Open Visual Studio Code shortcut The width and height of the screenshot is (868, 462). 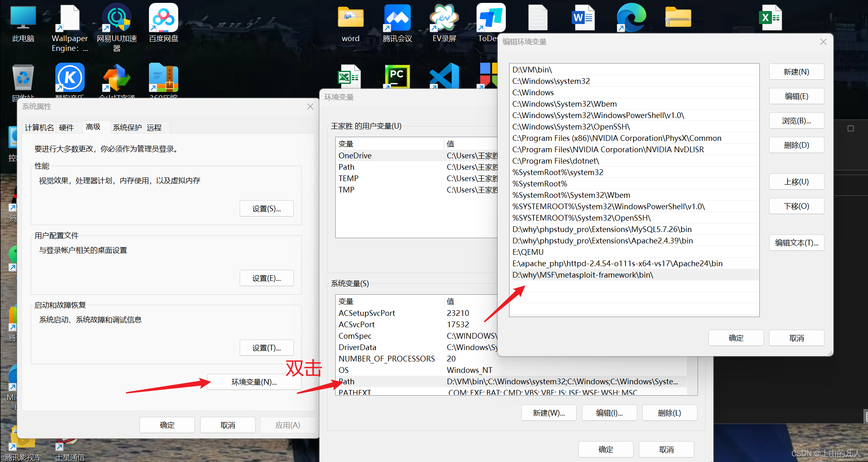444,77
